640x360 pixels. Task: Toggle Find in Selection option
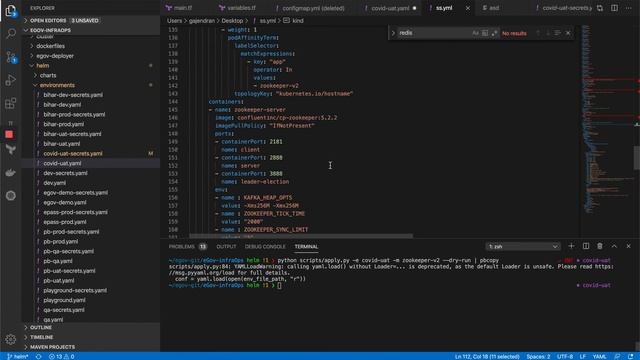(x=557, y=33)
